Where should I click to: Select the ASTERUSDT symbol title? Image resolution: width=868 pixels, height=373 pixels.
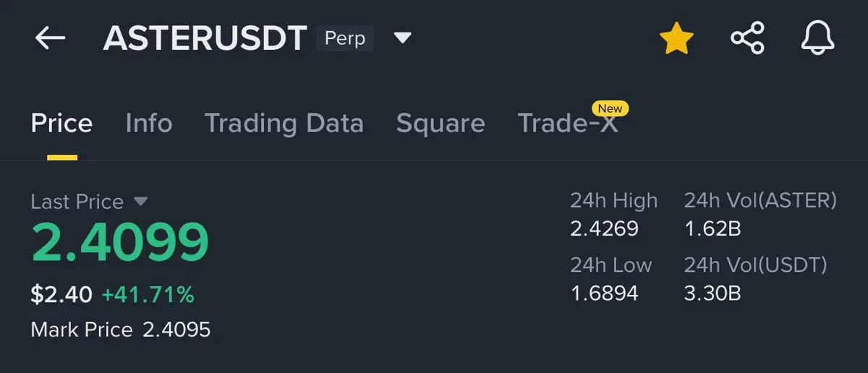pos(205,38)
